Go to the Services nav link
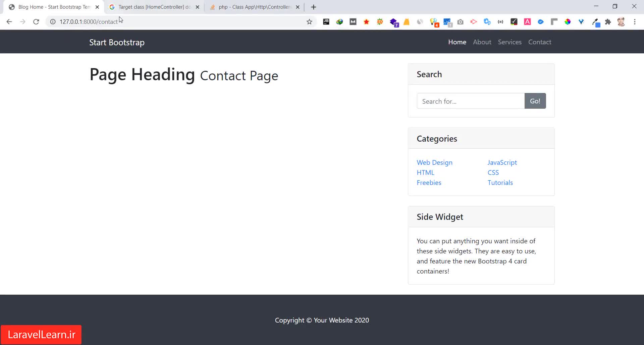This screenshot has width=644, height=345. (509, 42)
